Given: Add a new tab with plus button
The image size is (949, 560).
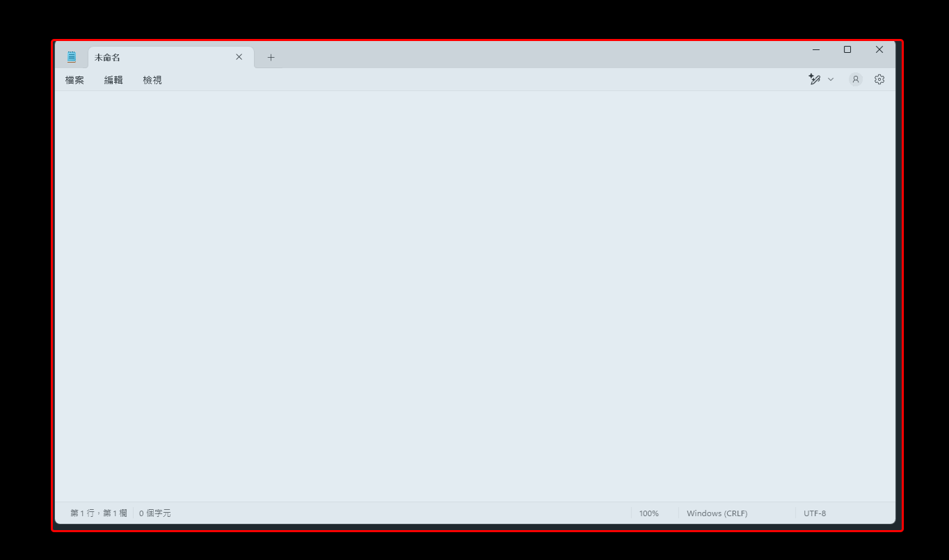Looking at the screenshot, I should coord(271,57).
